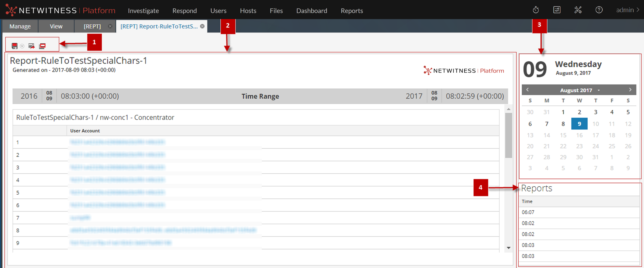Viewport: 644px width, 268px height.
Task: Open the Investigate menu
Action: click(x=143, y=11)
